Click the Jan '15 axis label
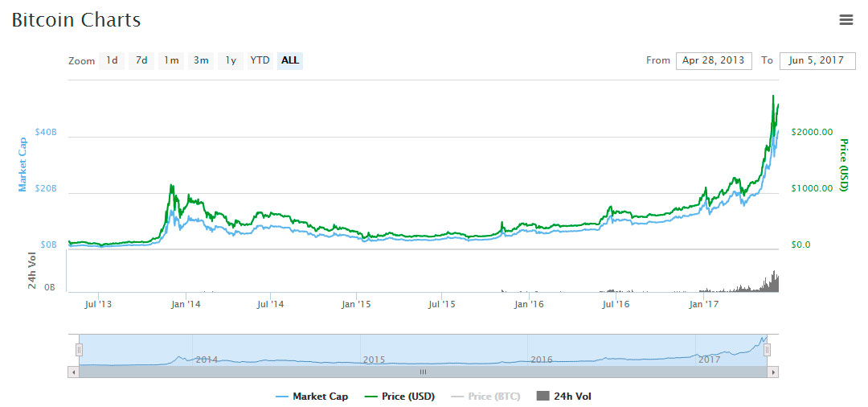This screenshot has width=868, height=407. pyautogui.click(x=357, y=303)
